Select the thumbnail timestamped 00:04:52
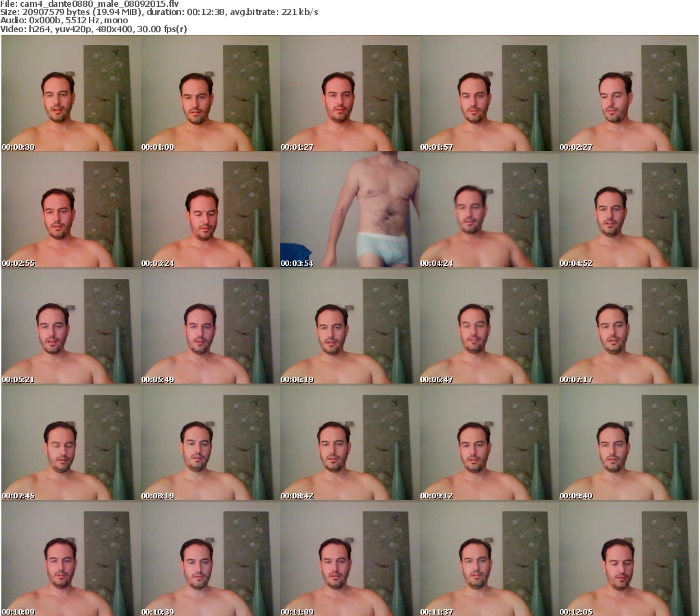700x616 pixels. click(x=629, y=210)
